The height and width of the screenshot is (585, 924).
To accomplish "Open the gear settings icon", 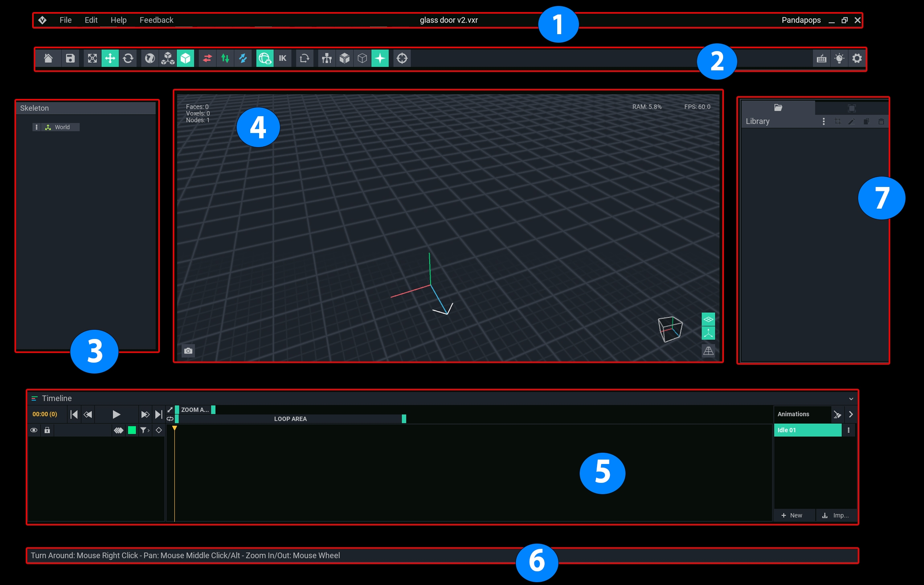I will click(x=857, y=58).
